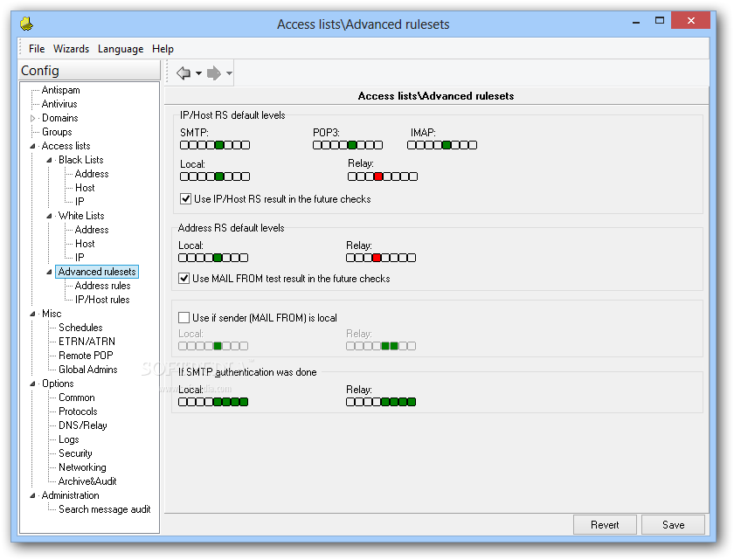Open the Help menu
Image resolution: width=734 pixels, height=560 pixels.
(x=163, y=49)
